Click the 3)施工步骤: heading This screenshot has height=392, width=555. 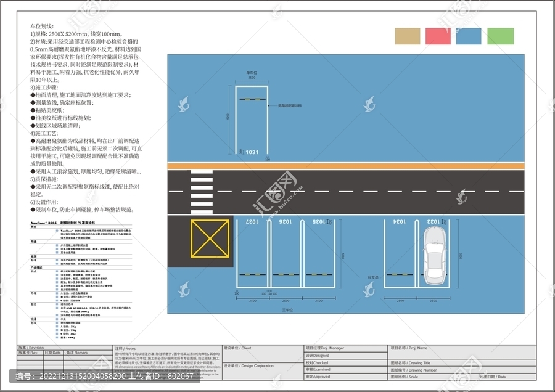point(44,88)
